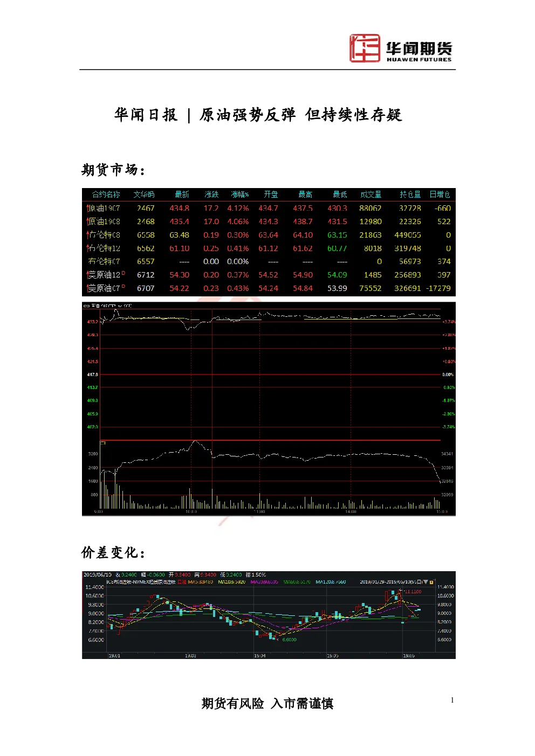The image size is (535, 756).
Task: Click latest price 434.8
Action: tap(180, 208)
